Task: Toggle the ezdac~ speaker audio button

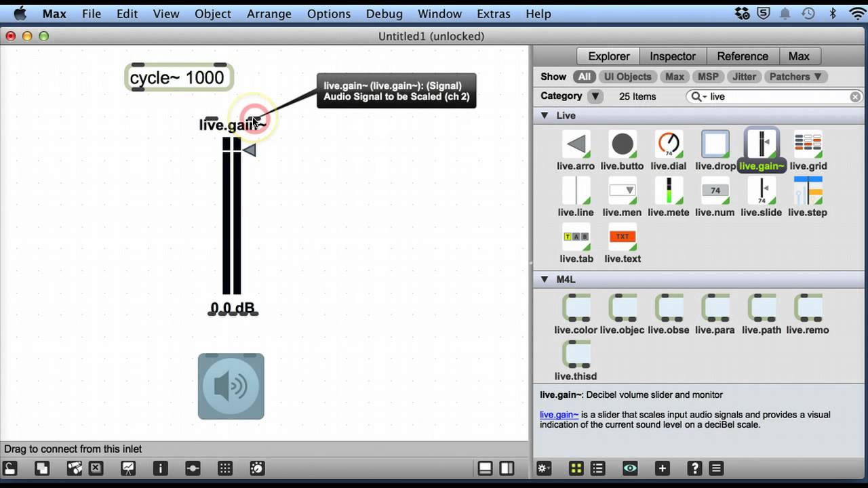Action: coord(231,386)
